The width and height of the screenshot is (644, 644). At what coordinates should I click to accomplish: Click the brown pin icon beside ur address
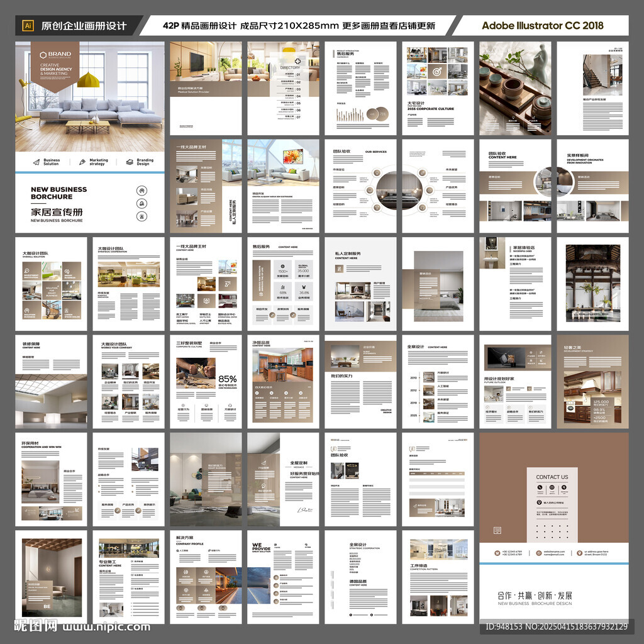point(579,553)
